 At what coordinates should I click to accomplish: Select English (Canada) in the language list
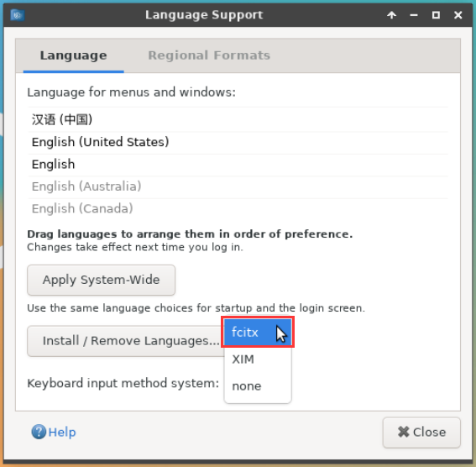click(238, 208)
